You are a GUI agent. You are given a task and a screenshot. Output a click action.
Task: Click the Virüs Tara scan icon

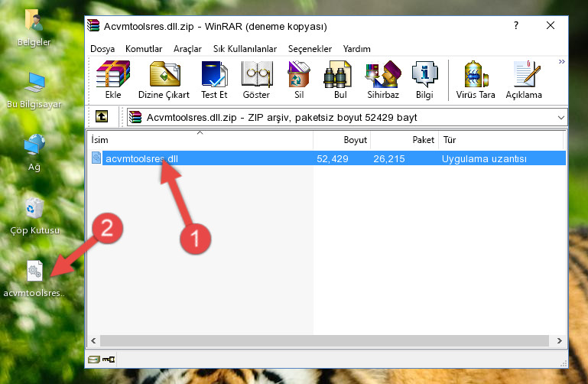476,80
